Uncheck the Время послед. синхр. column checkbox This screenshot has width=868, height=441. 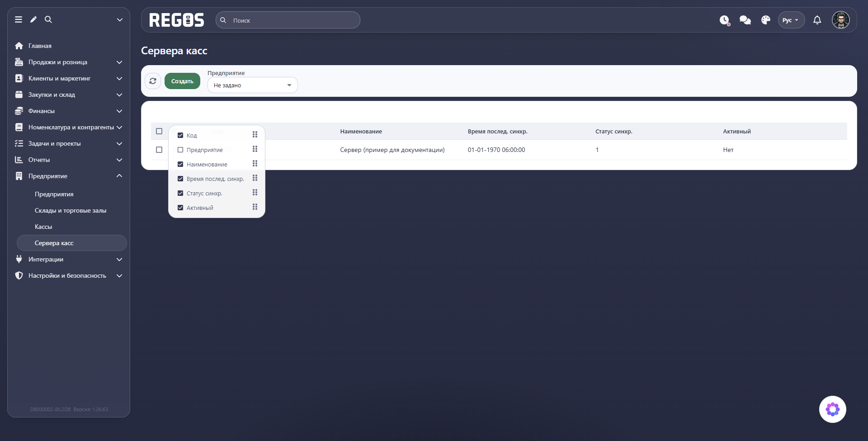coord(180,179)
